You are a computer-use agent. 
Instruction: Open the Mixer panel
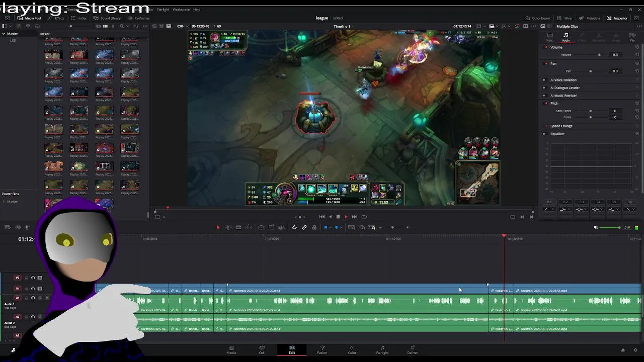565,18
